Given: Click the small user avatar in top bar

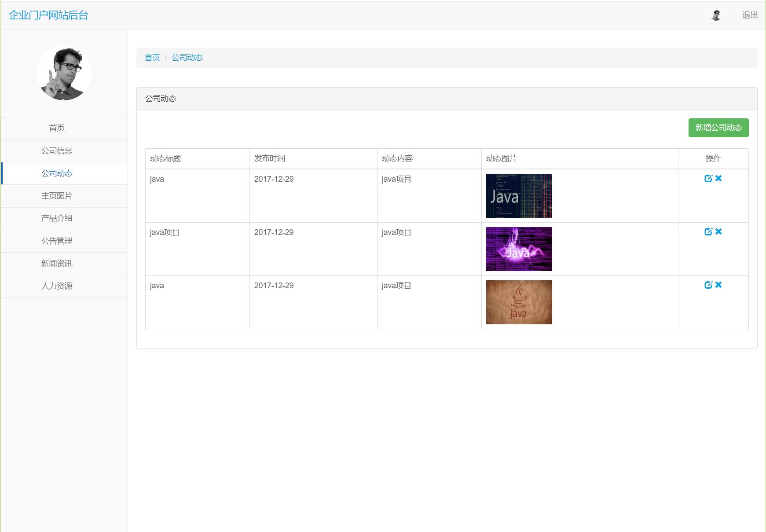Looking at the screenshot, I should click(716, 15).
